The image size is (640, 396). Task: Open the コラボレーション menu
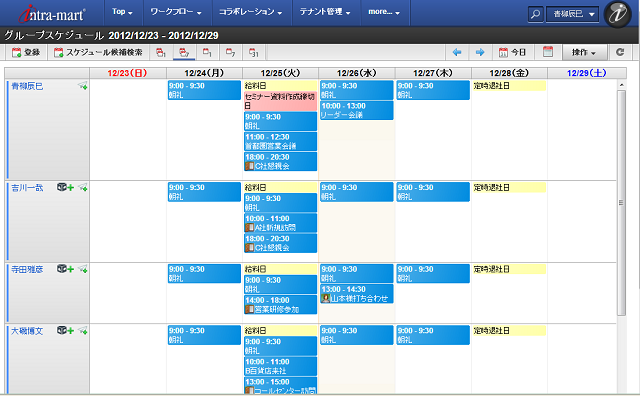tap(251, 12)
